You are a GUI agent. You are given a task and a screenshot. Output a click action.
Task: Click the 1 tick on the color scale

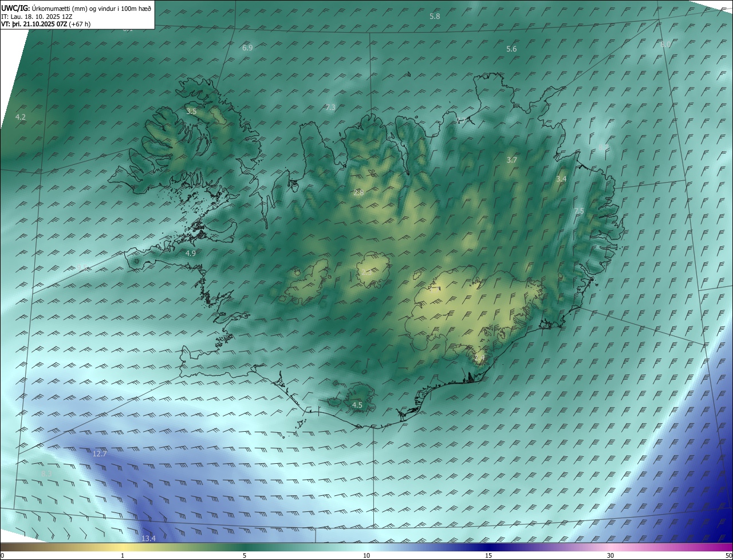click(123, 555)
